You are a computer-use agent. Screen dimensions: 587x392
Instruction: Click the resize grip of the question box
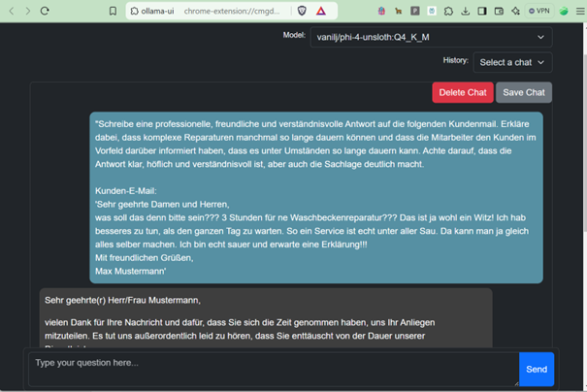[x=516, y=383]
